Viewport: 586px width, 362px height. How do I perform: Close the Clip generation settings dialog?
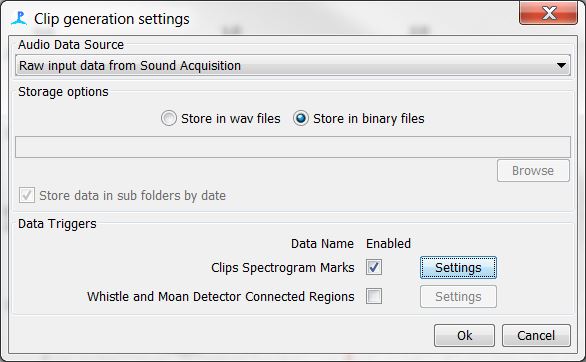[548, 13]
